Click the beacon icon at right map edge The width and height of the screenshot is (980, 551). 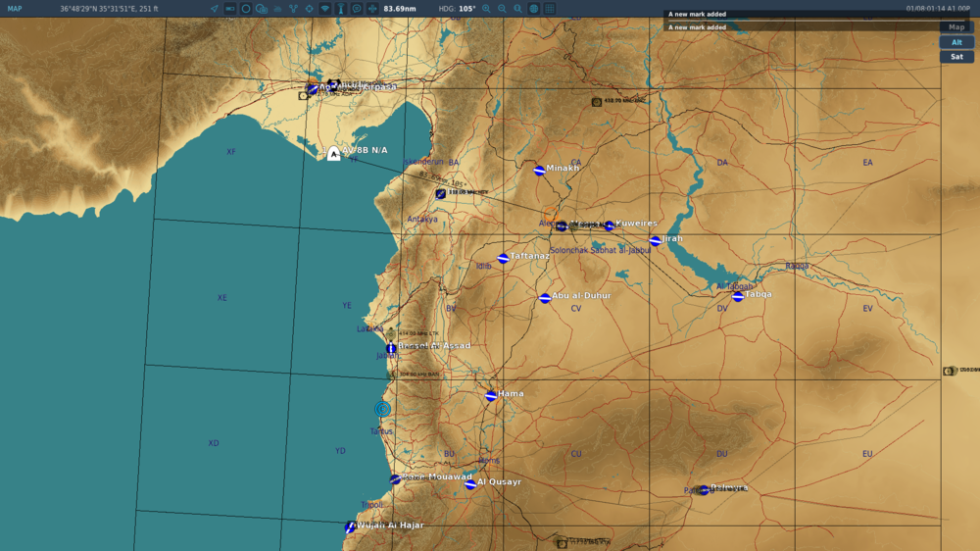point(949,371)
